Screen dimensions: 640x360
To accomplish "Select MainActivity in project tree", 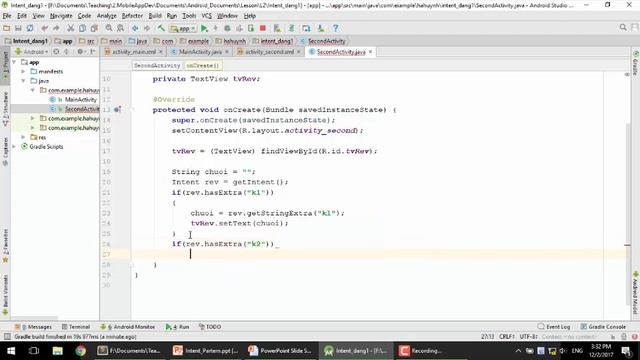I will (80, 100).
